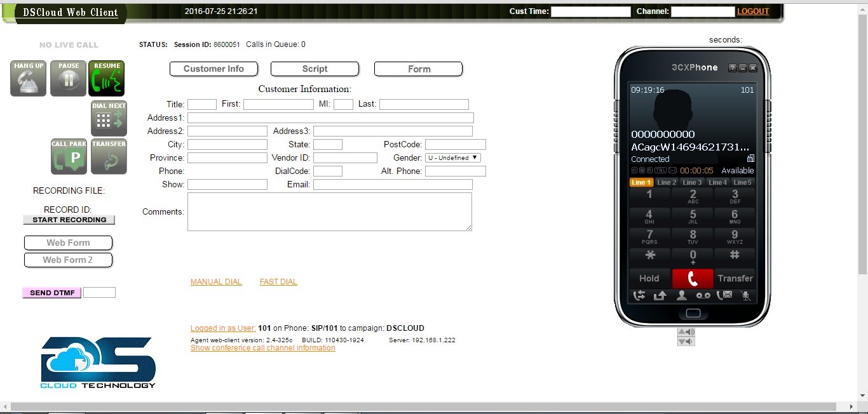Click the RESUME icon
Image resolution: width=868 pixels, height=414 pixels.
[x=107, y=77]
